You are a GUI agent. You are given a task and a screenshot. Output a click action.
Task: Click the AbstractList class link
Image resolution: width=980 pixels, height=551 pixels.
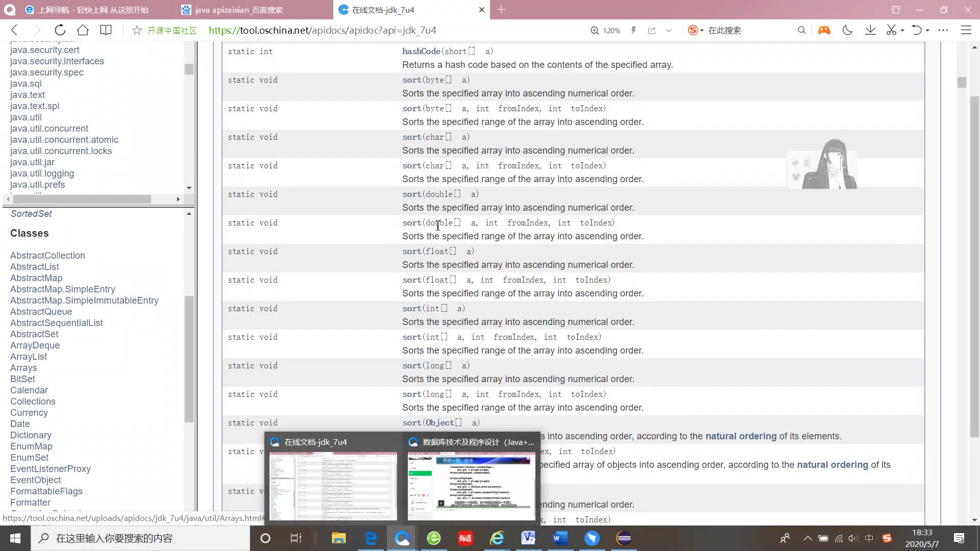pos(34,266)
